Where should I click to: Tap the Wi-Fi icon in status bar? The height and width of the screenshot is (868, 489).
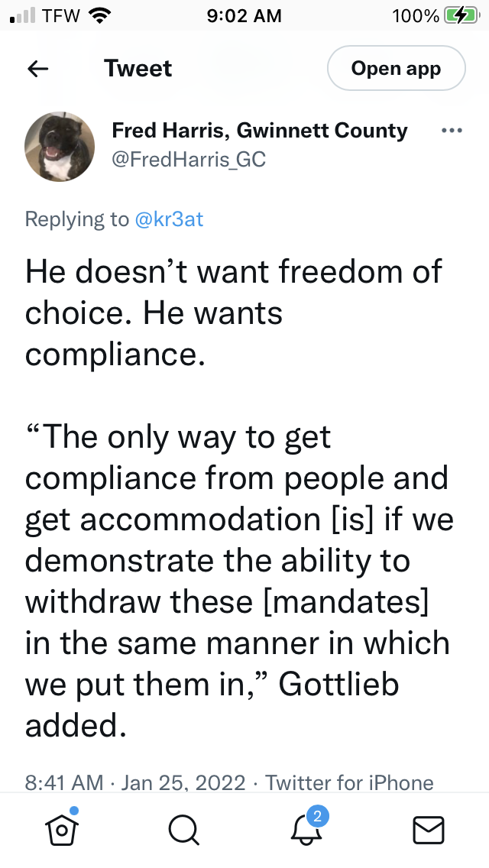(x=99, y=15)
